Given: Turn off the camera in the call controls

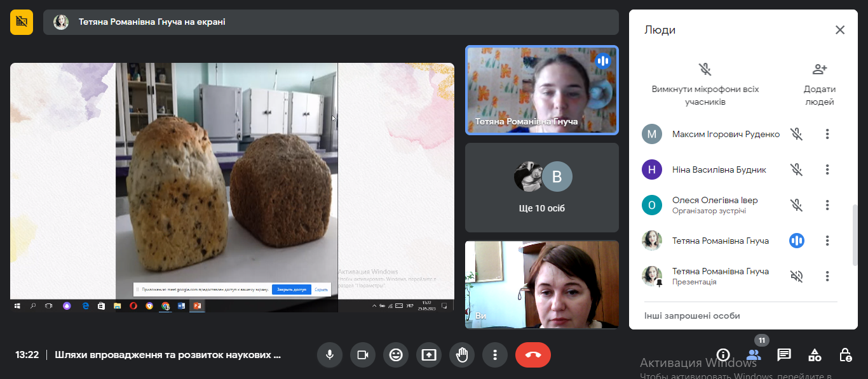Looking at the screenshot, I should (363, 355).
